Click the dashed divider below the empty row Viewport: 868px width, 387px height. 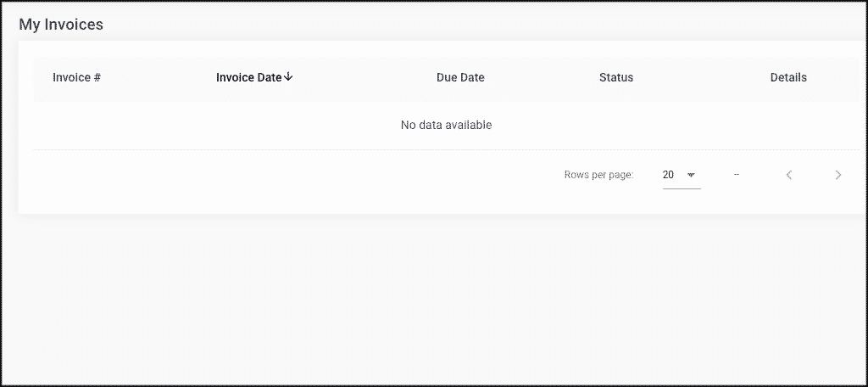(446, 149)
